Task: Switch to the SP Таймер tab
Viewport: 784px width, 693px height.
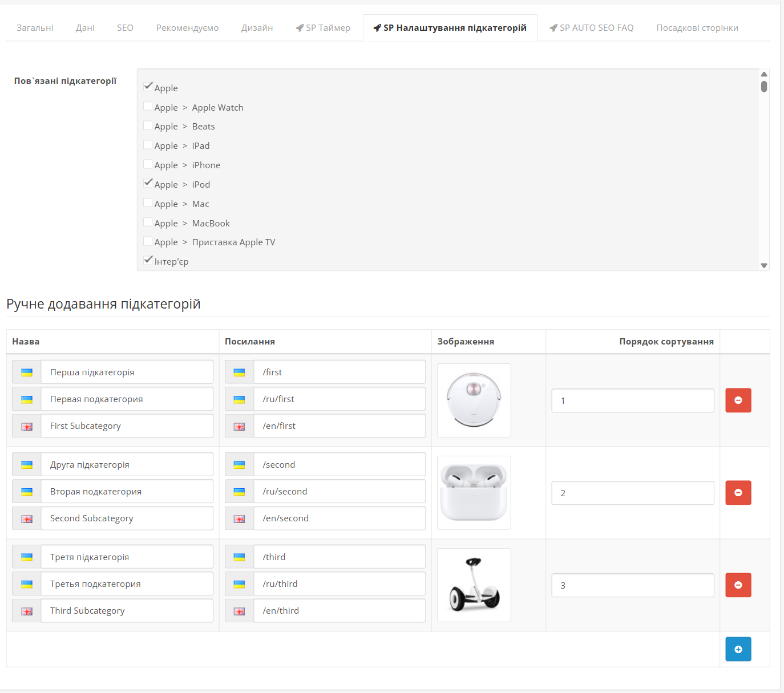Action: (x=323, y=28)
